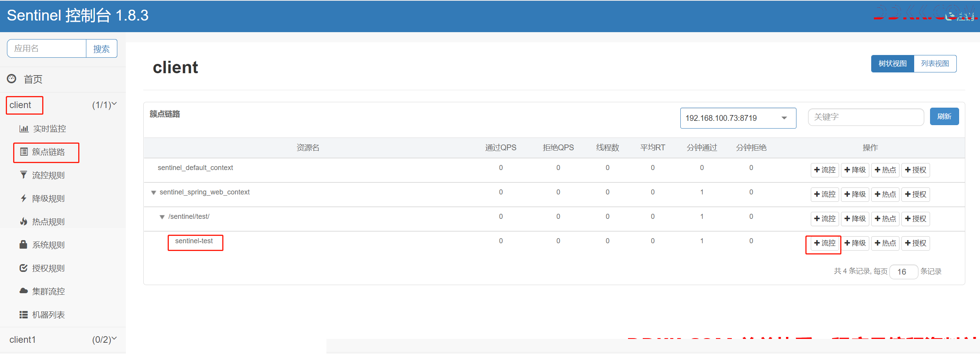The height and width of the screenshot is (354, 980).
Task: Add 授权 rule for /sentinel/test/
Action: 915,219
